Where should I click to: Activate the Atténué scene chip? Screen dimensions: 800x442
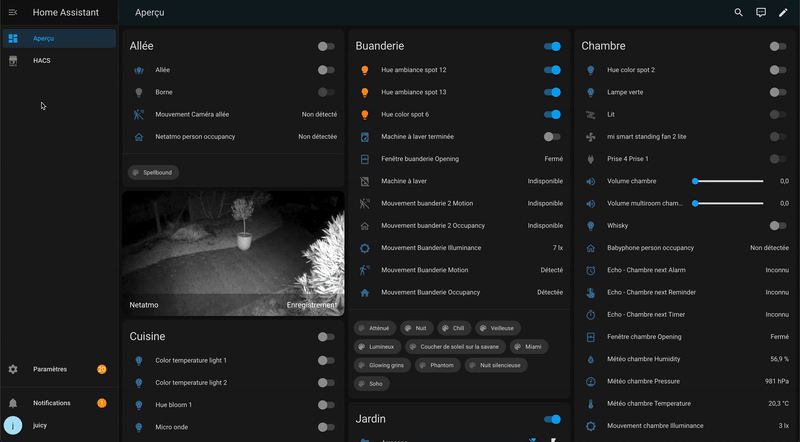[x=374, y=328]
